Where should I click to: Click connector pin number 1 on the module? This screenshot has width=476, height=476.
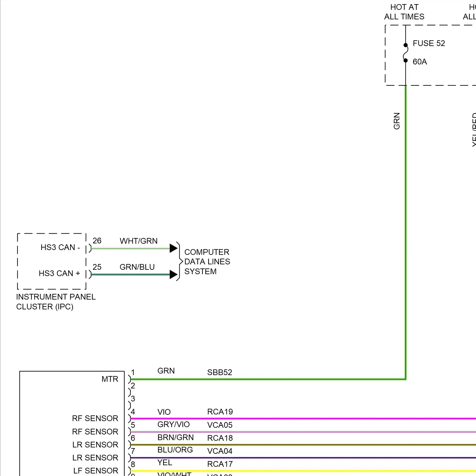pos(133,372)
